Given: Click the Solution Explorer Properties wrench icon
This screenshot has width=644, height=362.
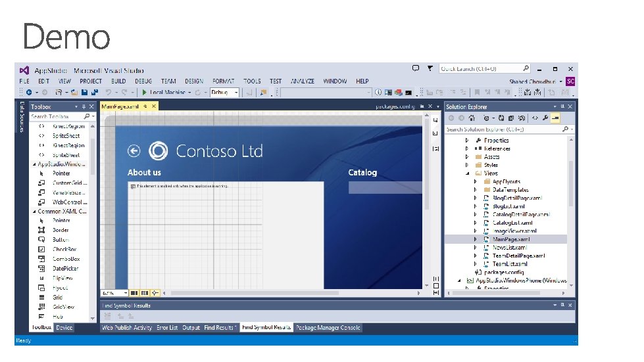Looking at the screenshot, I should pyautogui.click(x=545, y=118).
